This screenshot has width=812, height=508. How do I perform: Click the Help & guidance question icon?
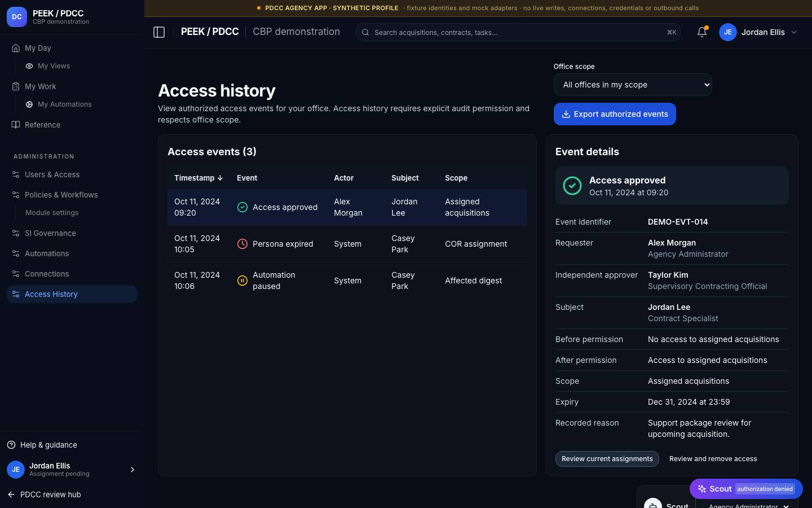coord(11,445)
